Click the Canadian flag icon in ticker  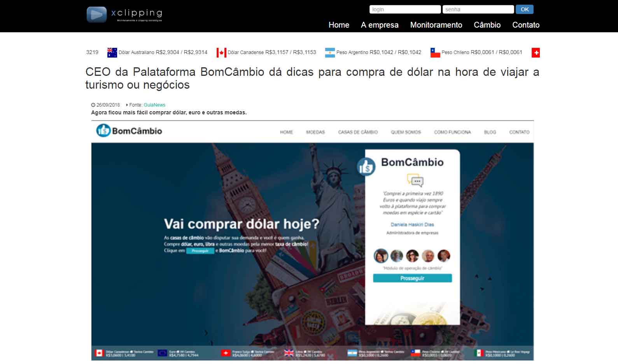point(221,52)
